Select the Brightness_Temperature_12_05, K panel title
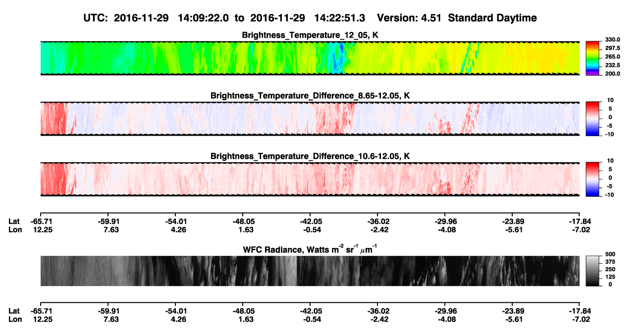This screenshot has width=644, height=330. pyautogui.click(x=310, y=35)
